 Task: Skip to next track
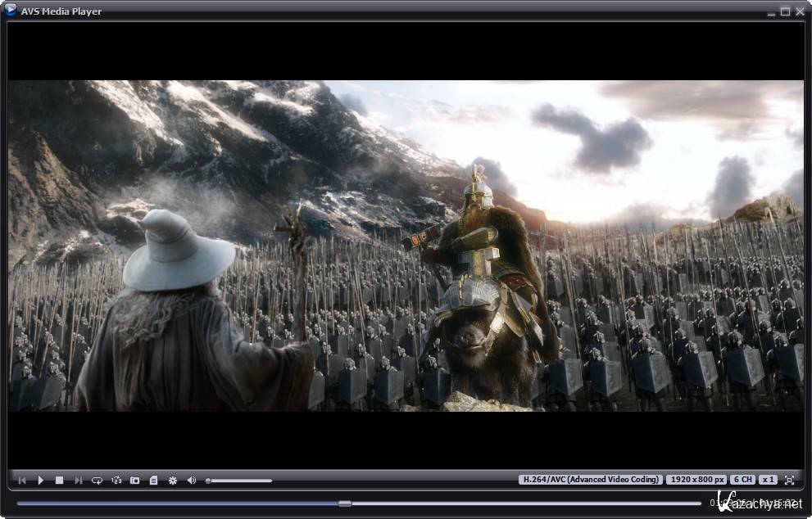79,481
